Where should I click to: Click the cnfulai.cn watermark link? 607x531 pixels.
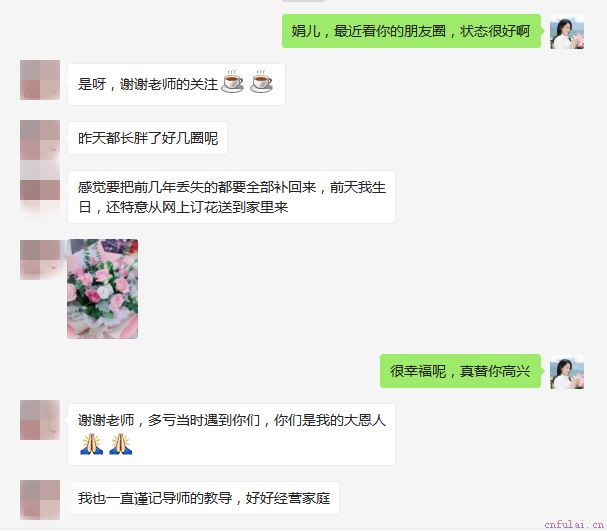point(574,524)
